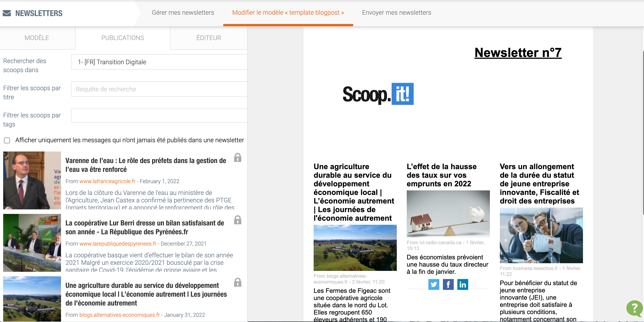This screenshot has width=644, height=322.
Task: Click Jean Castex thumbnail in scoop list
Action: pyautogui.click(x=32, y=180)
